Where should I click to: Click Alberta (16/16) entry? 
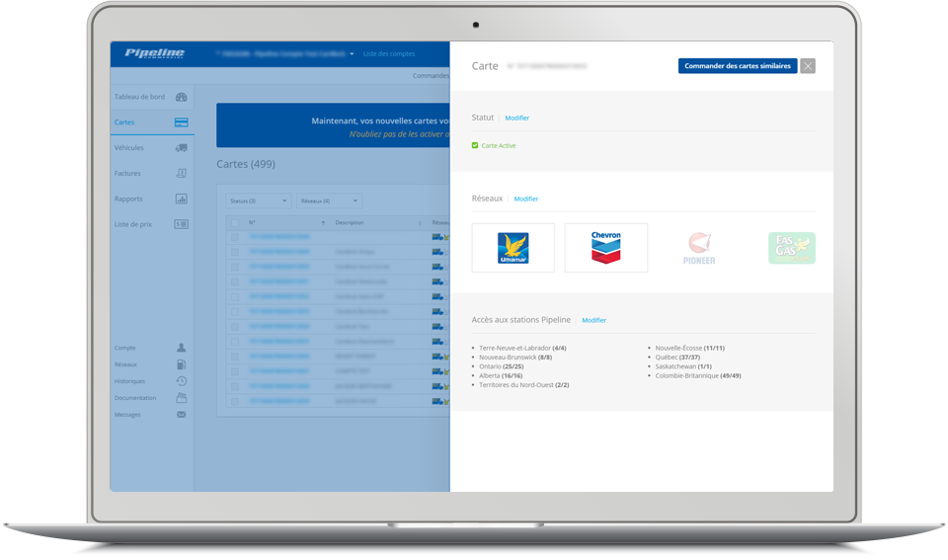501,375
